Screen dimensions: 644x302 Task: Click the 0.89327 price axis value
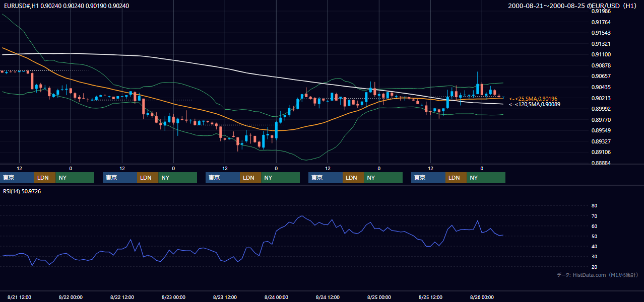click(601, 141)
